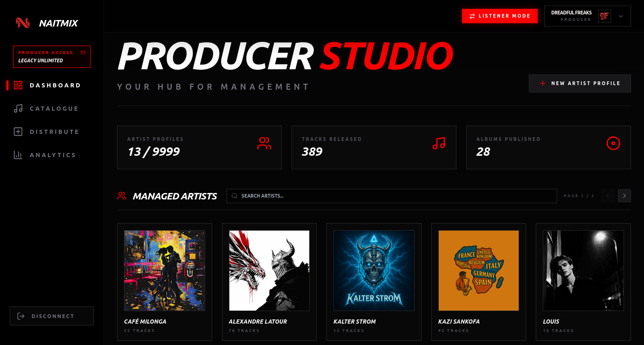
Task: Click the people icon on Artist Profiles card
Action: tap(264, 144)
